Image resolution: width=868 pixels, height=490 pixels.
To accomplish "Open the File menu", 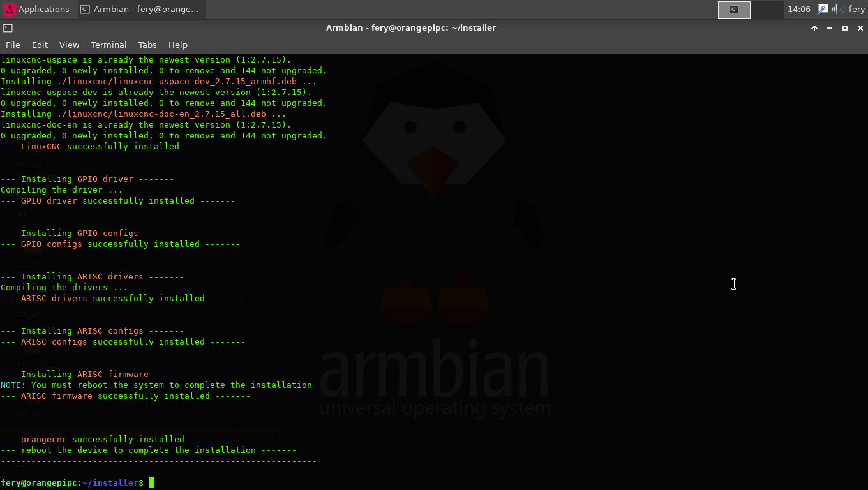I will [x=13, y=45].
